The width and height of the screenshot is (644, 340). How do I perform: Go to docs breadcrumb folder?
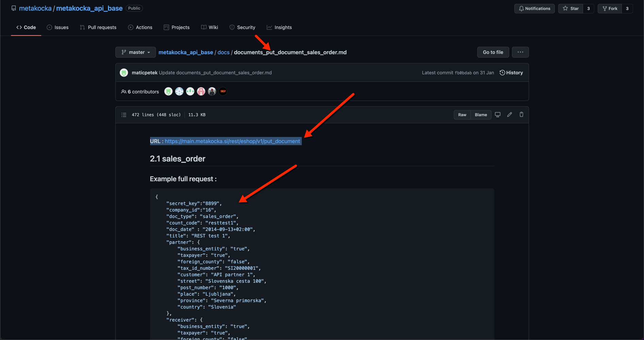[224, 52]
